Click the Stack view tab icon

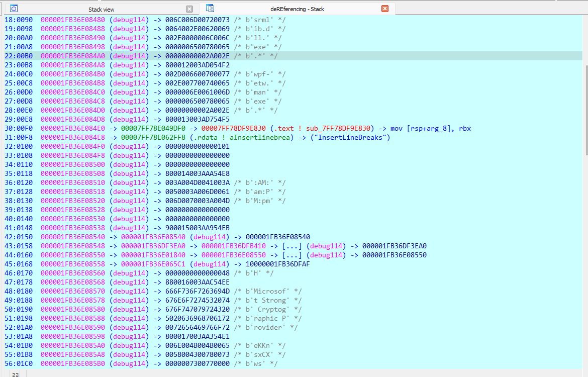point(14,8)
